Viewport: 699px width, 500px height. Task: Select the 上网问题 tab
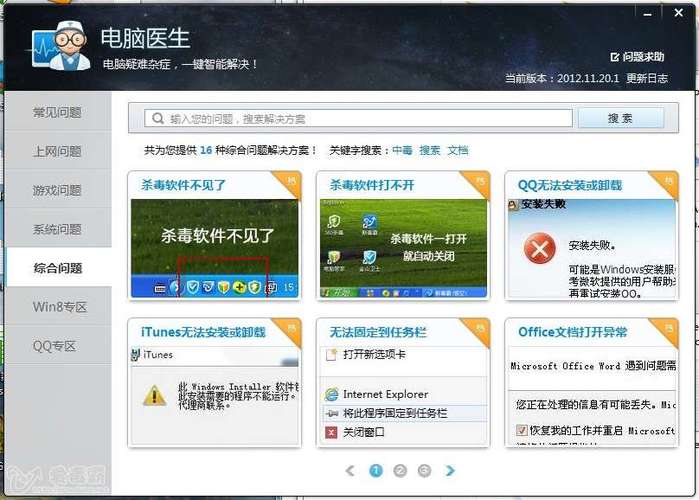point(58,151)
